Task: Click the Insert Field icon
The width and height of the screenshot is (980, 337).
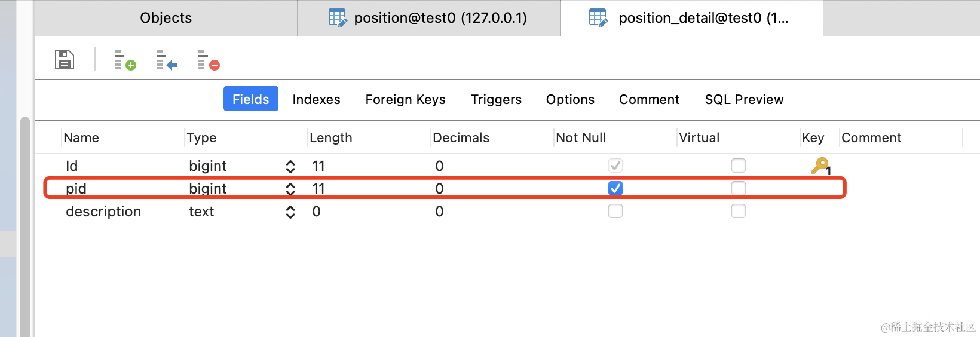Action: coord(166,60)
